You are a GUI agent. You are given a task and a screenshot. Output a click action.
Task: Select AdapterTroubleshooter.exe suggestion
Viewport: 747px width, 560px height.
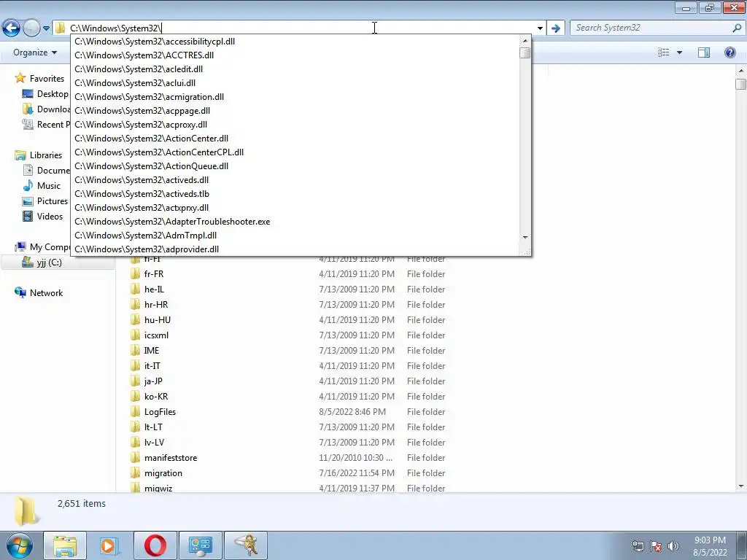pyautogui.click(x=295, y=222)
